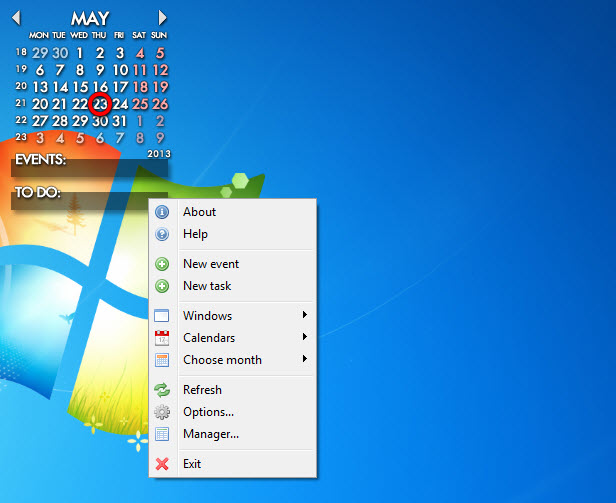This screenshot has width=616, height=503.
Task: Select date 31 in the calendar
Action: 119,121
